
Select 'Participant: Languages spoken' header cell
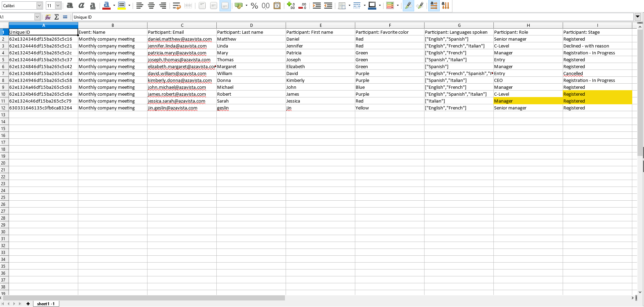pos(459,32)
